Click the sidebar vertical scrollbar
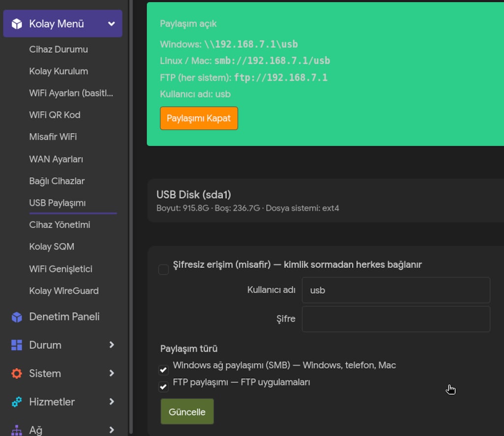This screenshot has height=436, width=504. (x=131, y=218)
